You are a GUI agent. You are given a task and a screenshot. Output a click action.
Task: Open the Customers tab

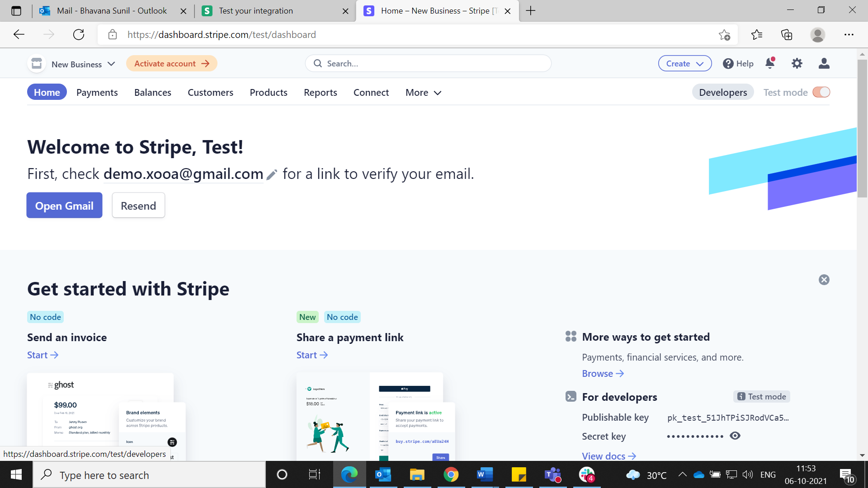coord(211,93)
